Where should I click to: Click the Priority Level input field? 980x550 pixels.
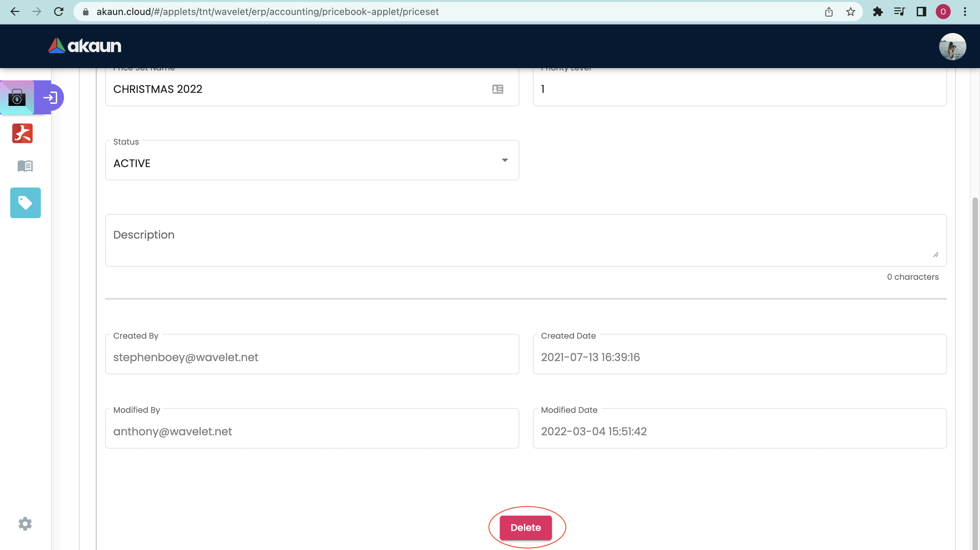(x=739, y=89)
